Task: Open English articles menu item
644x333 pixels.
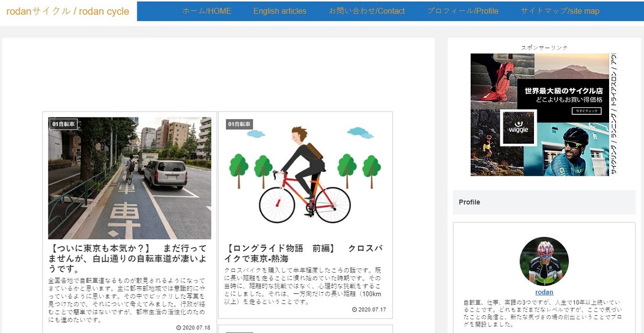Action: pyautogui.click(x=280, y=11)
